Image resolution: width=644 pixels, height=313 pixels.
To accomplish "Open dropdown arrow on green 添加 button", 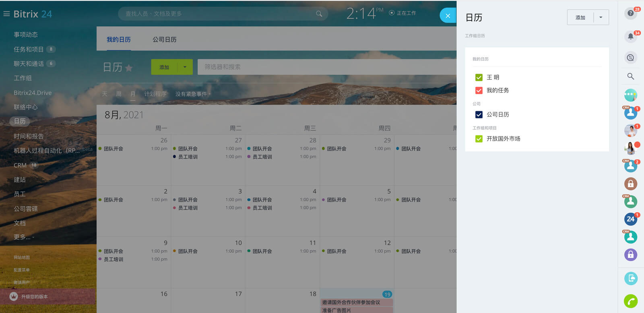I will tap(185, 67).
